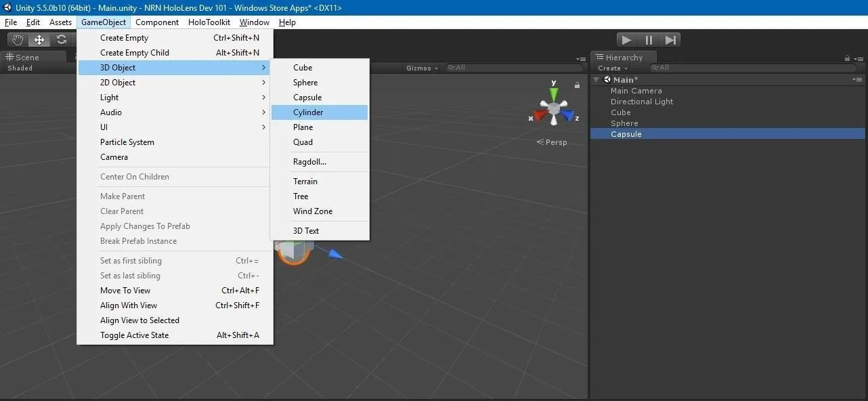Click the scene gizmo lock icon
The width and height of the screenshot is (868, 401).
577,85
